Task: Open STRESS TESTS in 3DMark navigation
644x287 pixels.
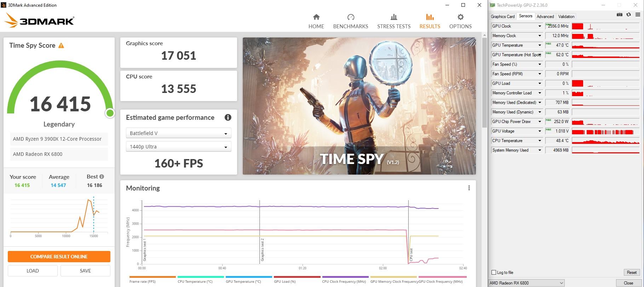Action: 394,22
